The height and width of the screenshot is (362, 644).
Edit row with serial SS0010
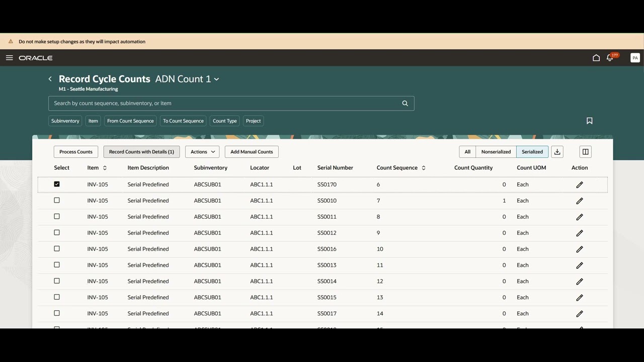[x=580, y=201]
